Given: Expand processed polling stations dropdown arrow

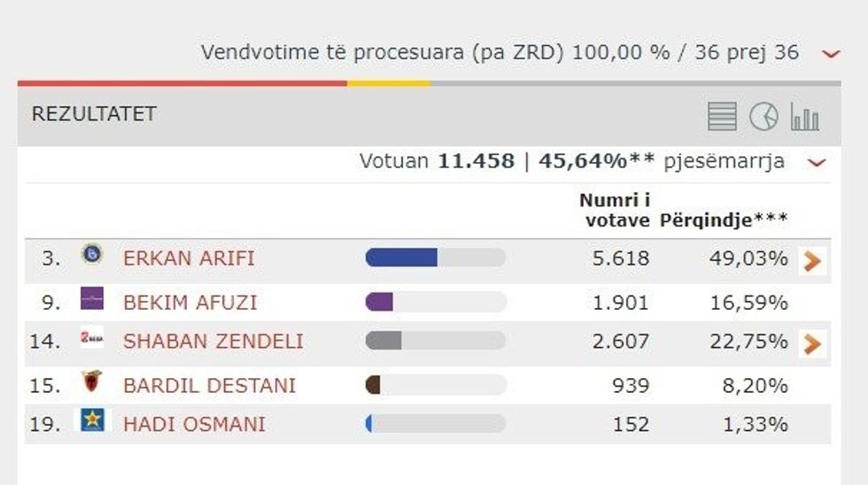Looking at the screenshot, I should 830,54.
